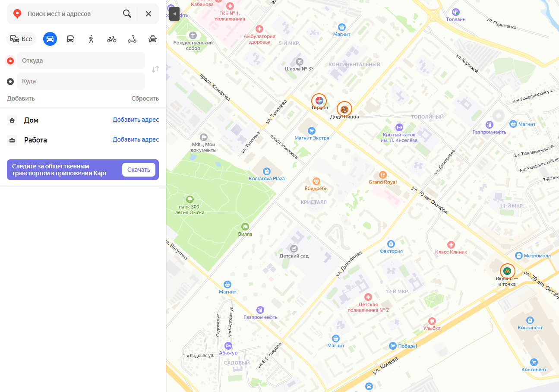Focus the search places and addresses field
This screenshot has width=559, height=392.
73,14
